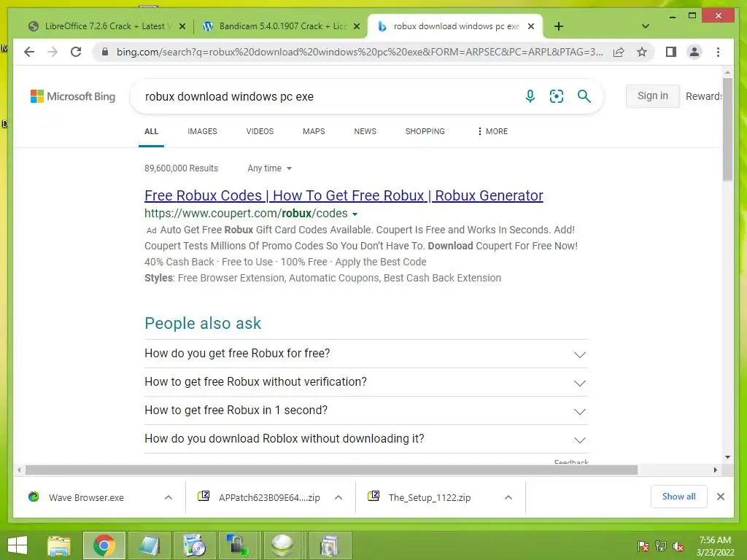The image size is (747, 560).
Task: Bookmark this page with the star
Action: point(642,52)
